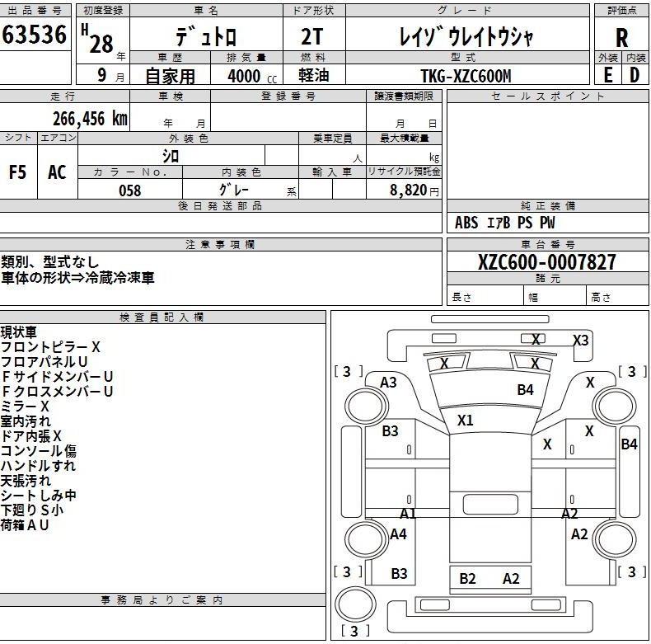Click the A3 damage mark on the diagram

pyautogui.click(x=388, y=382)
